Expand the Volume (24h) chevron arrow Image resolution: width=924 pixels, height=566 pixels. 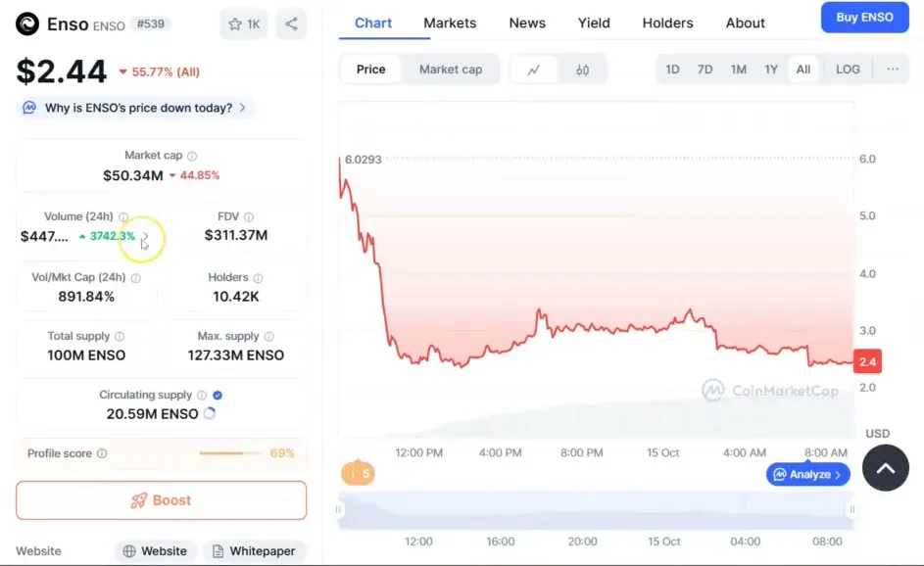[x=144, y=236]
